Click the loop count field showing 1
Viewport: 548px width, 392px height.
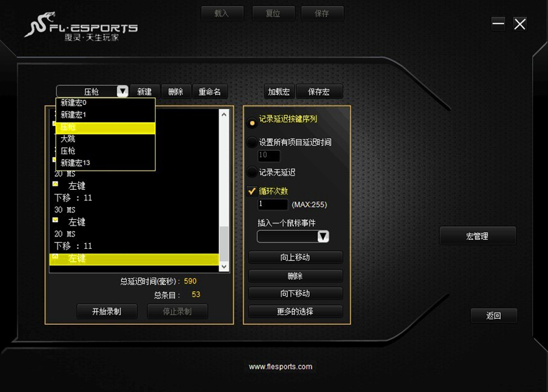pyautogui.click(x=273, y=204)
